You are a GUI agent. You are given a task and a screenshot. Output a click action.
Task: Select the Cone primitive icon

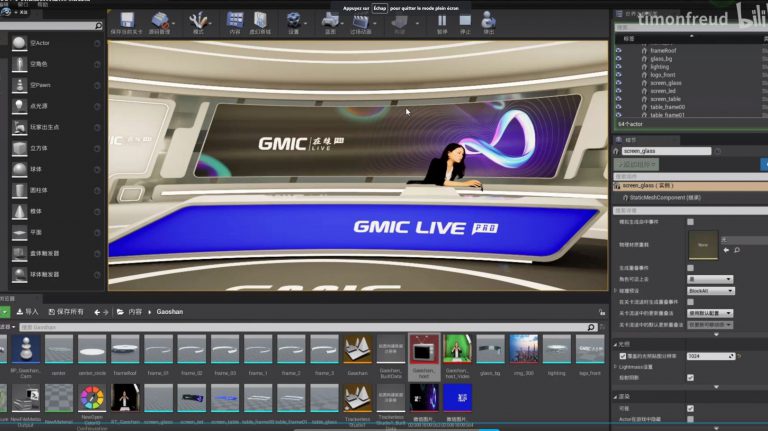click(20, 212)
